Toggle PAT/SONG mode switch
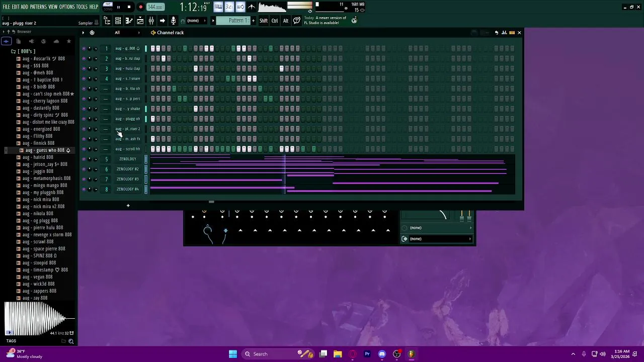This screenshot has height=362, width=644. (108, 7)
